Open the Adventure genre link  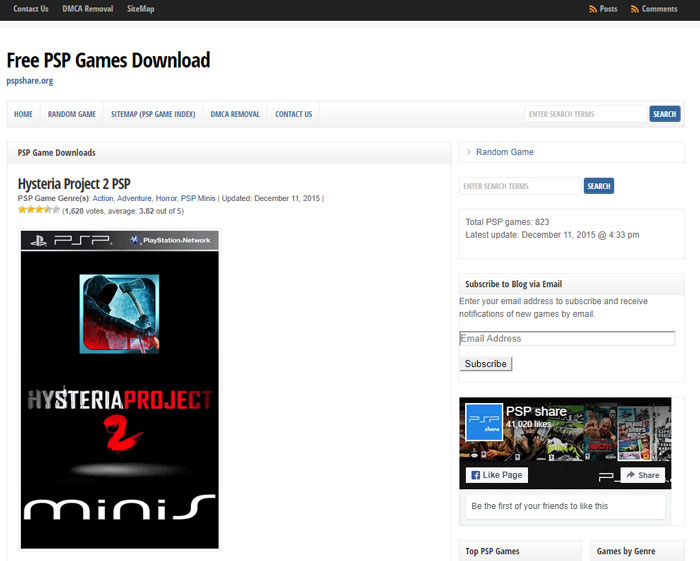134,198
